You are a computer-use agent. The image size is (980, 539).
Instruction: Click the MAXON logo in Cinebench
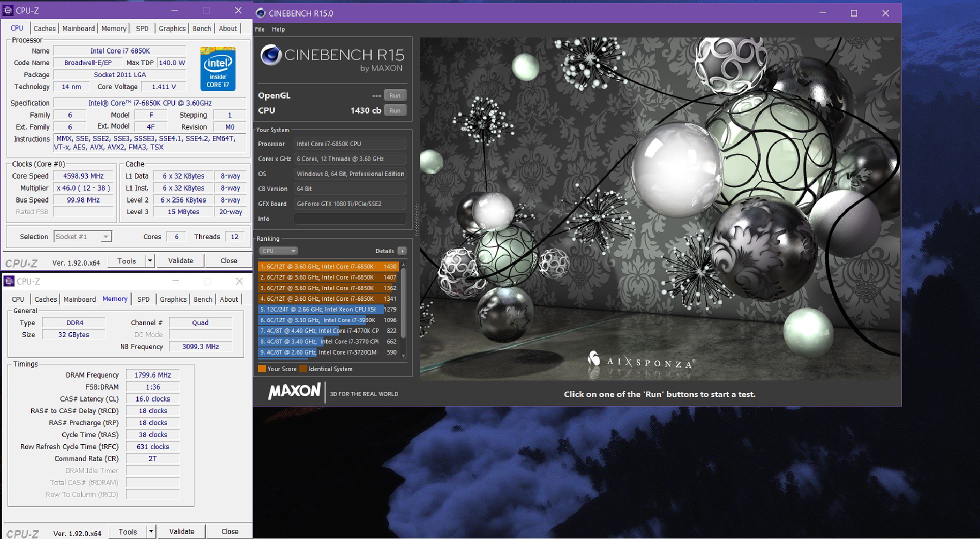(x=294, y=391)
